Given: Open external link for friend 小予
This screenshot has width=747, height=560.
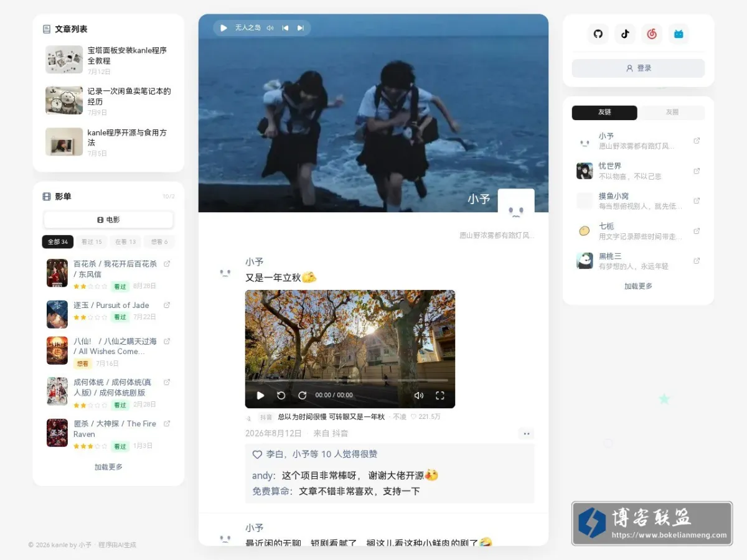Looking at the screenshot, I should 697,141.
